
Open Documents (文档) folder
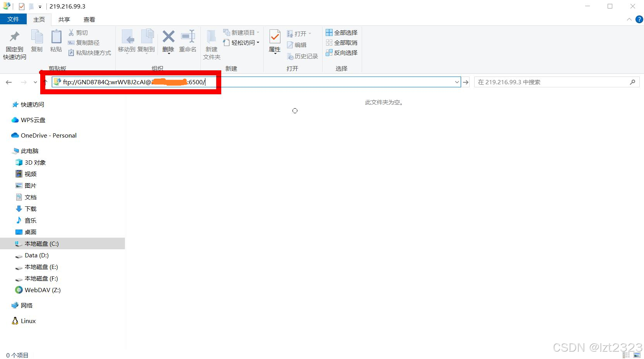point(26,197)
